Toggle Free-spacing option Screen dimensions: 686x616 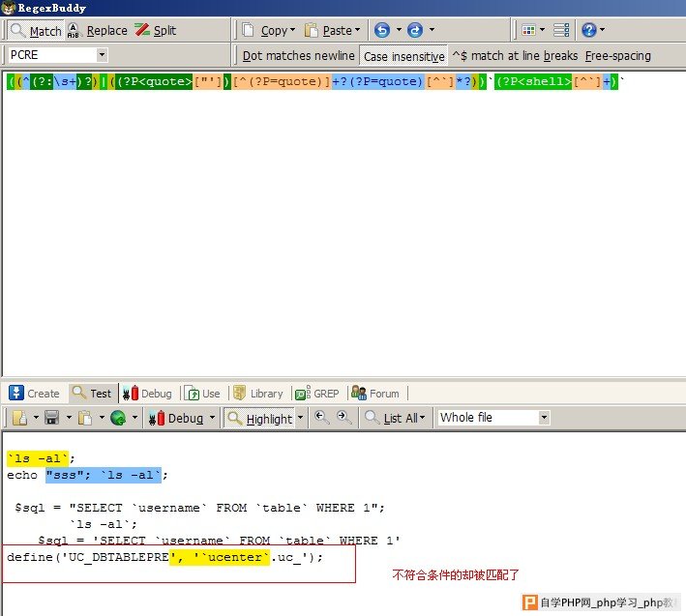[x=617, y=56]
